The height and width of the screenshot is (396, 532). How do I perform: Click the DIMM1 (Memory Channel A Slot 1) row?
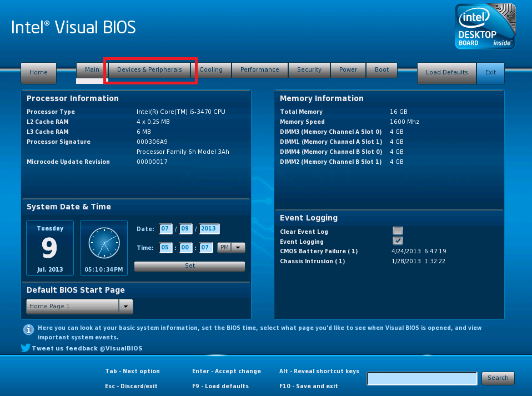(342, 142)
